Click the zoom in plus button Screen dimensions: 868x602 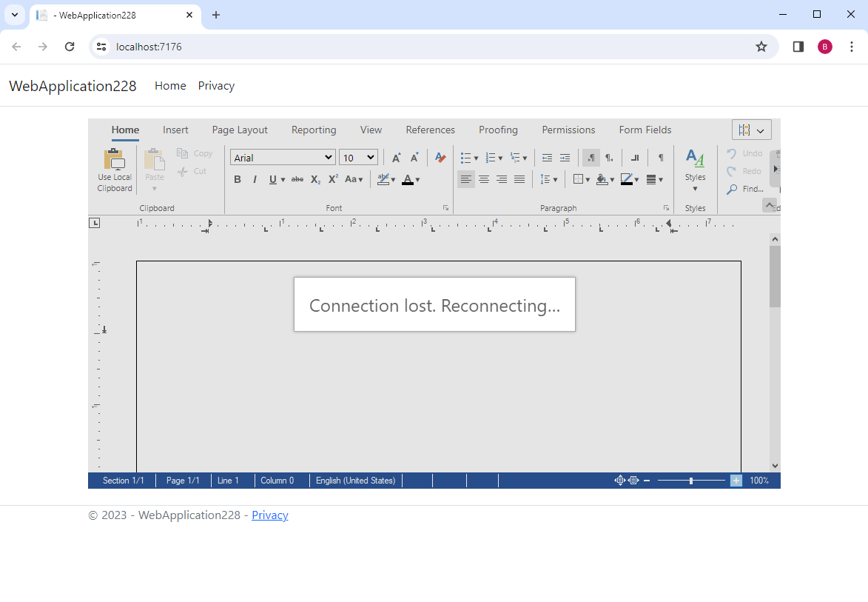click(x=736, y=481)
